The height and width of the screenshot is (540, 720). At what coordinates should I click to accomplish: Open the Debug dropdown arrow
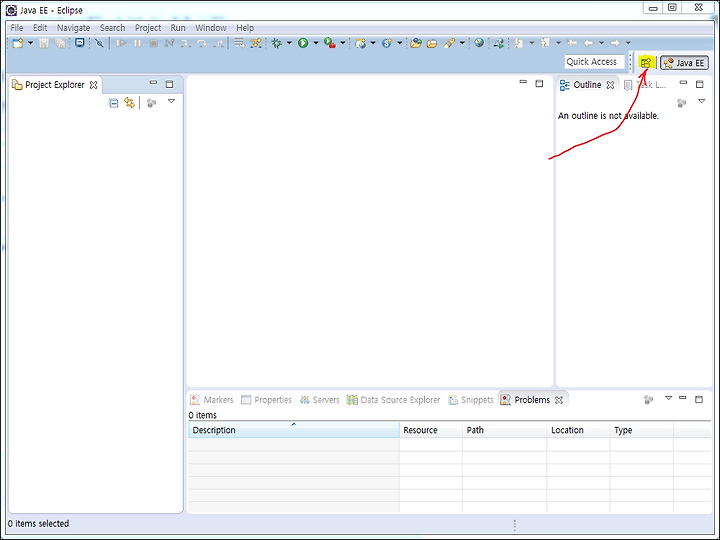coord(289,43)
